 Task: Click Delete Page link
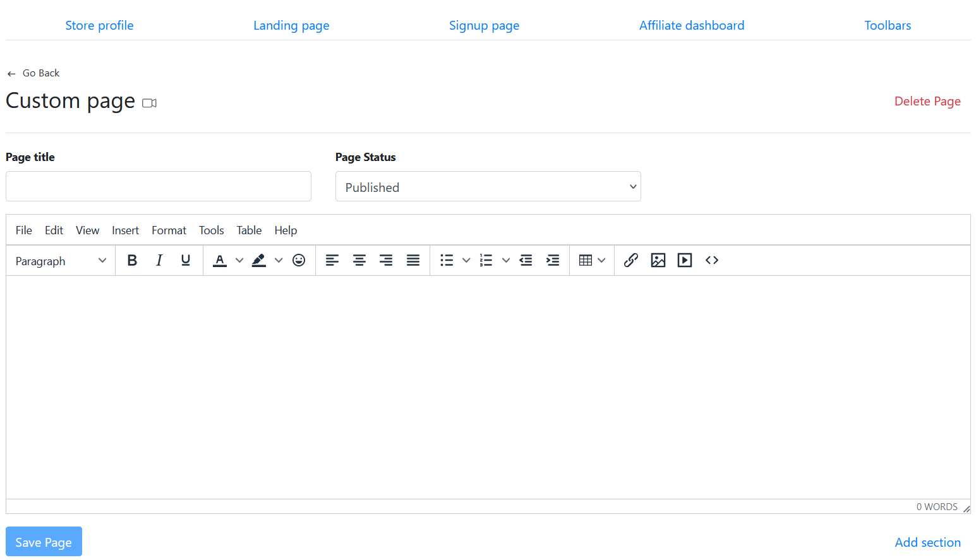tap(927, 101)
